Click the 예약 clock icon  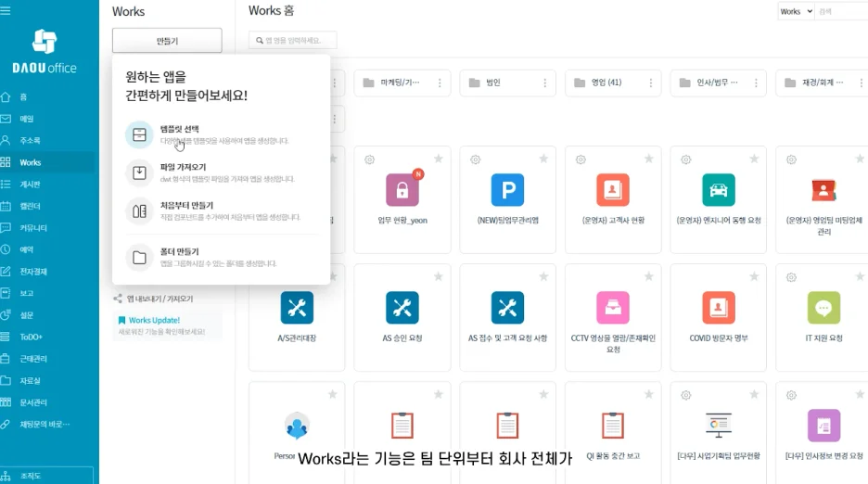(6, 249)
